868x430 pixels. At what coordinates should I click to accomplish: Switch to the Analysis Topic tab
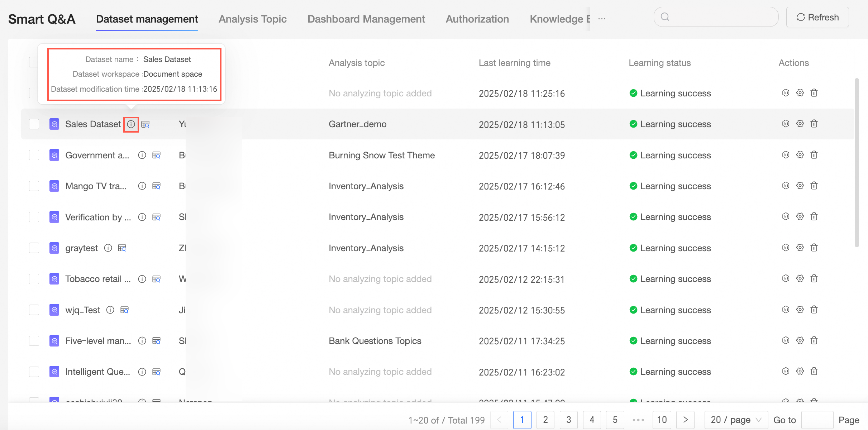(x=253, y=19)
